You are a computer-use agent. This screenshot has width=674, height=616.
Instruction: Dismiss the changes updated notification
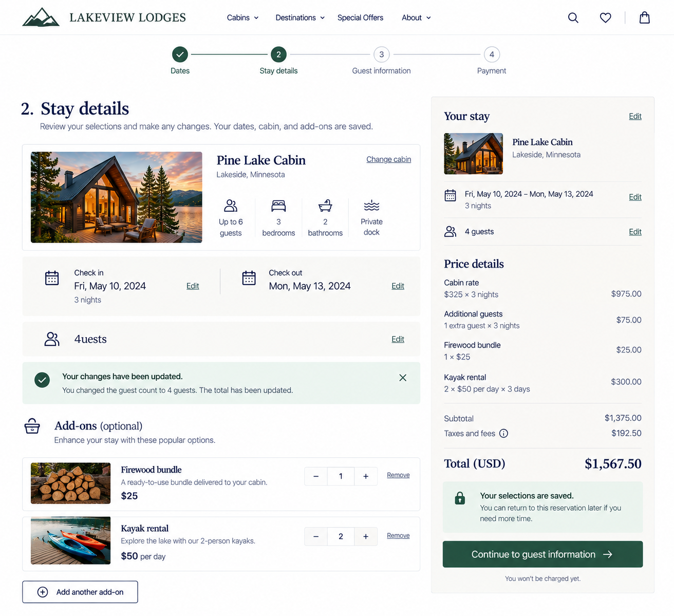[x=403, y=378]
